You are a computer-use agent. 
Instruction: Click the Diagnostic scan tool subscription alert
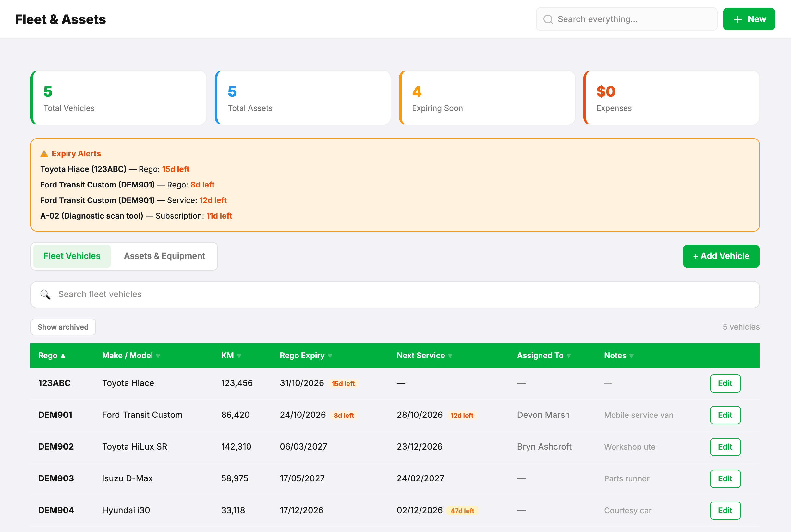(x=136, y=216)
